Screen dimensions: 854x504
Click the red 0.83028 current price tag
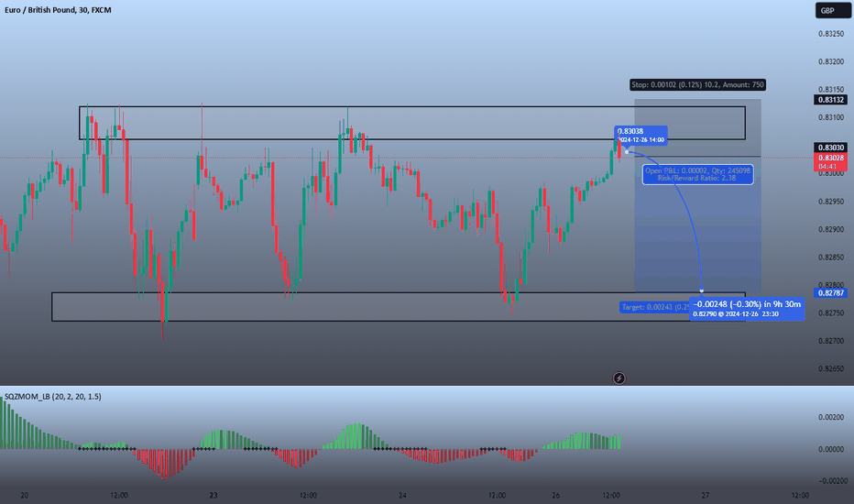click(x=830, y=162)
